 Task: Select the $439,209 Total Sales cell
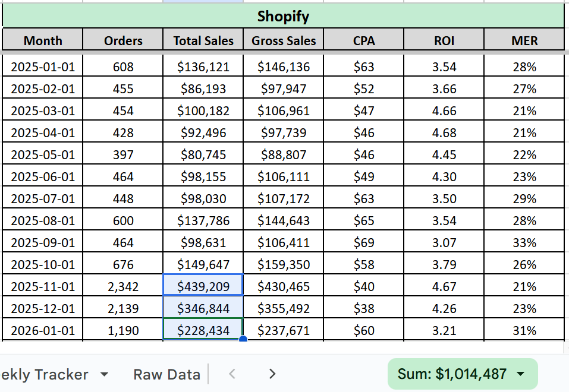click(203, 287)
